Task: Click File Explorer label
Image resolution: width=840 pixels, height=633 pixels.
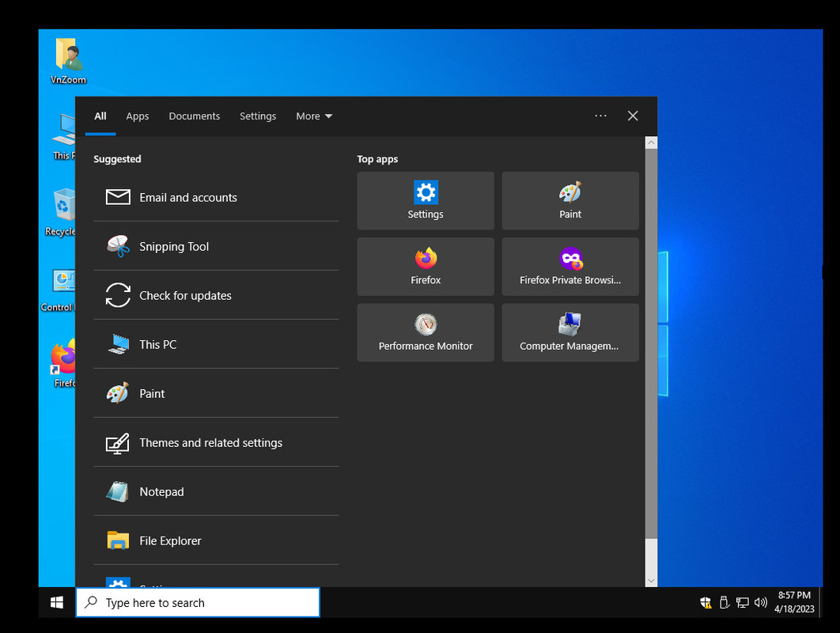Action: click(x=170, y=540)
